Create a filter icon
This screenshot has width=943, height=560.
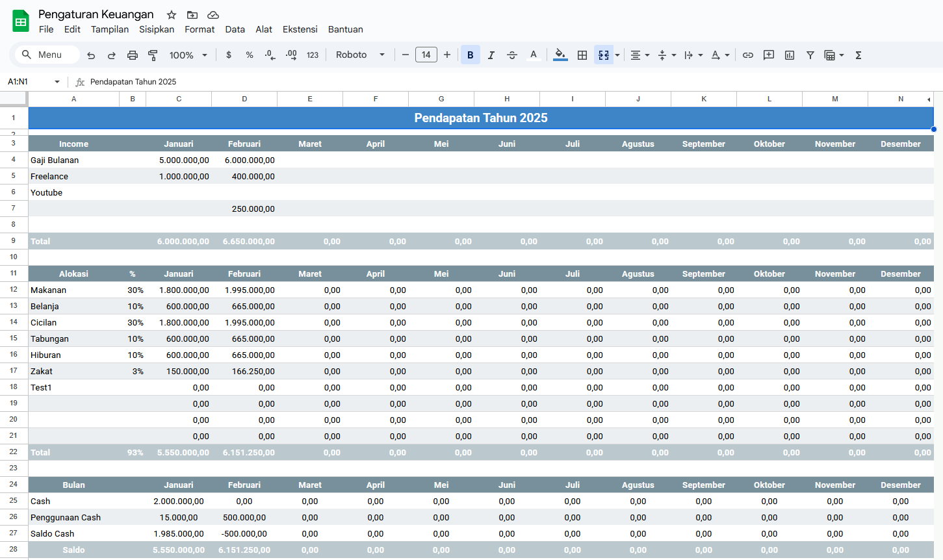pos(810,55)
